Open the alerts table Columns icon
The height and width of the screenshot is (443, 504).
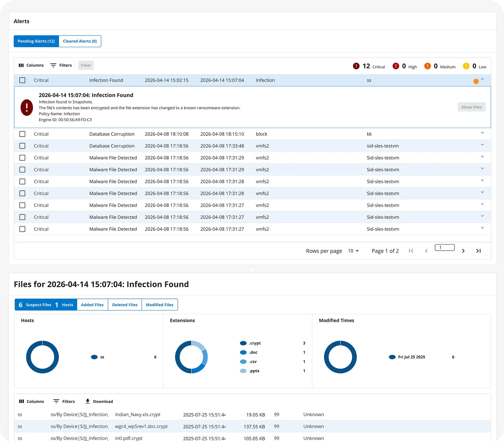click(21, 65)
